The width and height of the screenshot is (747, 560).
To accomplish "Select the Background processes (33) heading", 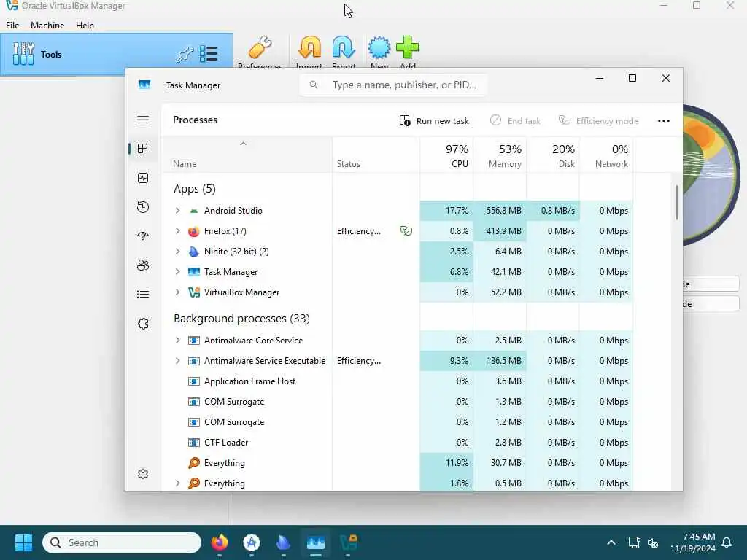I will pyautogui.click(x=241, y=319).
